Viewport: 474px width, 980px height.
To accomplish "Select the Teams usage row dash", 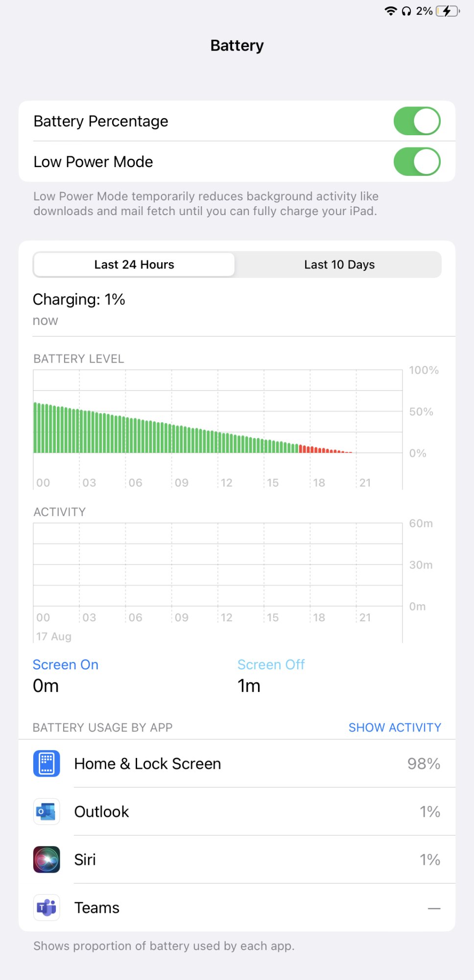I will pos(434,908).
